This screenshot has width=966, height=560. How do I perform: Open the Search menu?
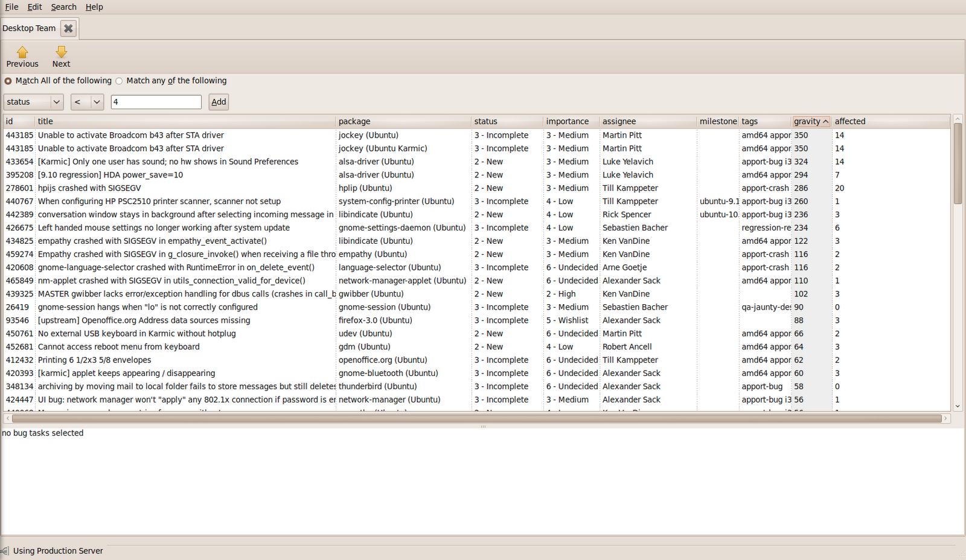click(63, 7)
